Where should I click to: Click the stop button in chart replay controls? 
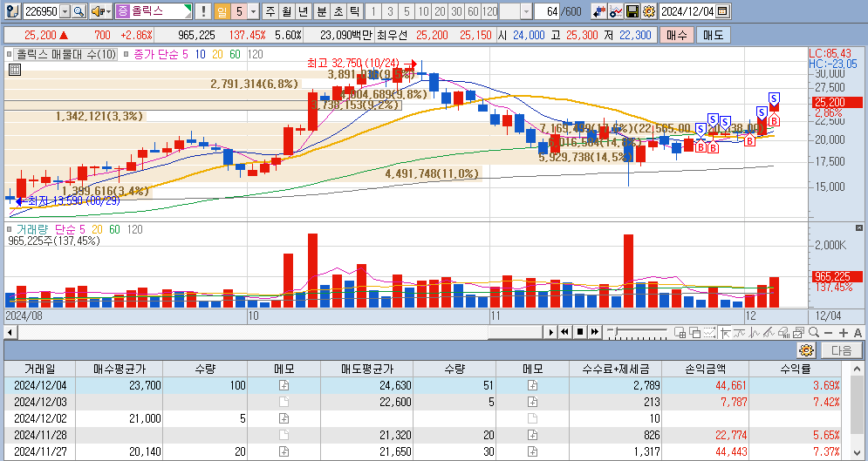(x=579, y=332)
